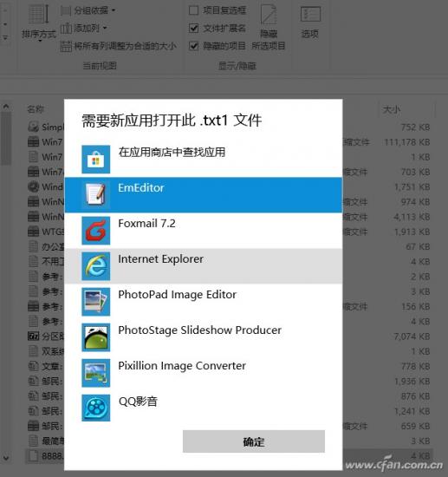Click the 办公 file entry in Explorer
Screen dimensions: 448x477
tap(46, 246)
